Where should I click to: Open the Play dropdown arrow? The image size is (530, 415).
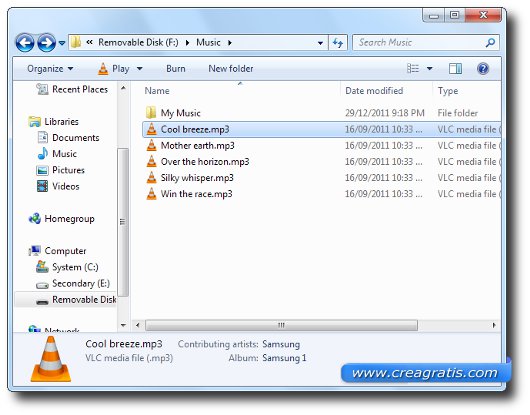click(140, 69)
